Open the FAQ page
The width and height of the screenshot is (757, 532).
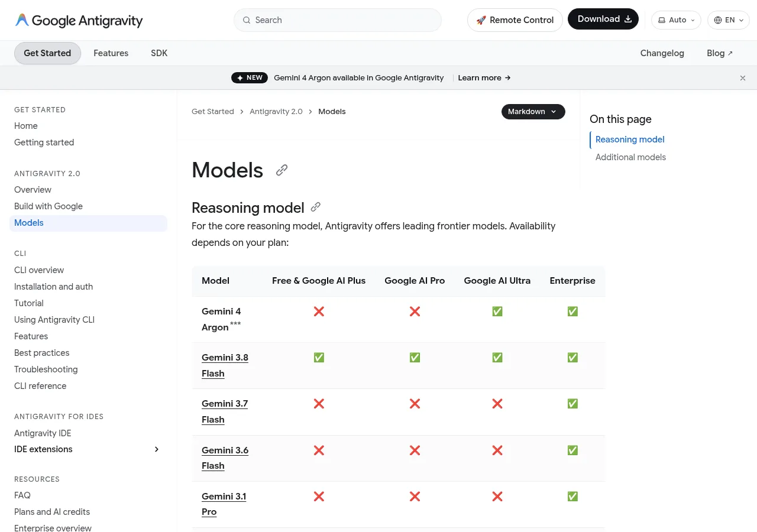22,495
